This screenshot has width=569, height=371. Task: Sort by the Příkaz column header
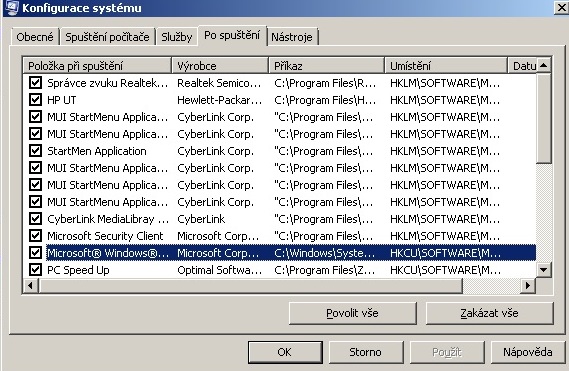tap(326, 66)
